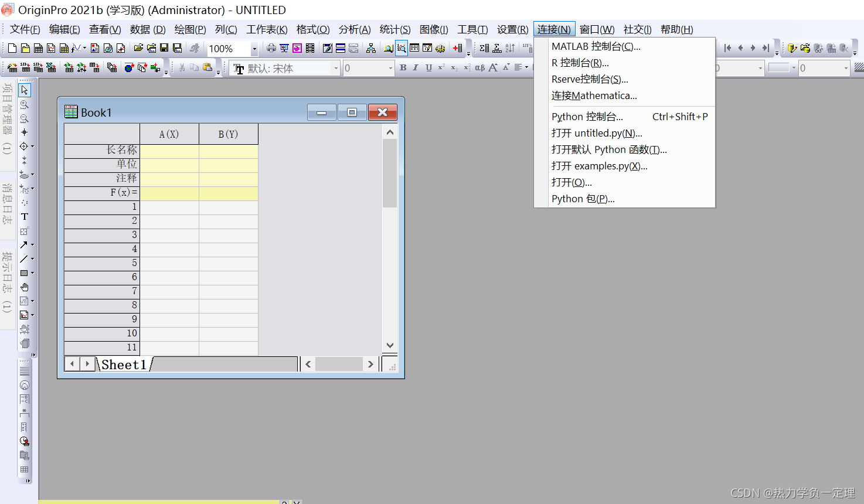This screenshot has width=864, height=504.
Task: Click the new matrix toolbar icon
Action: tap(64, 48)
